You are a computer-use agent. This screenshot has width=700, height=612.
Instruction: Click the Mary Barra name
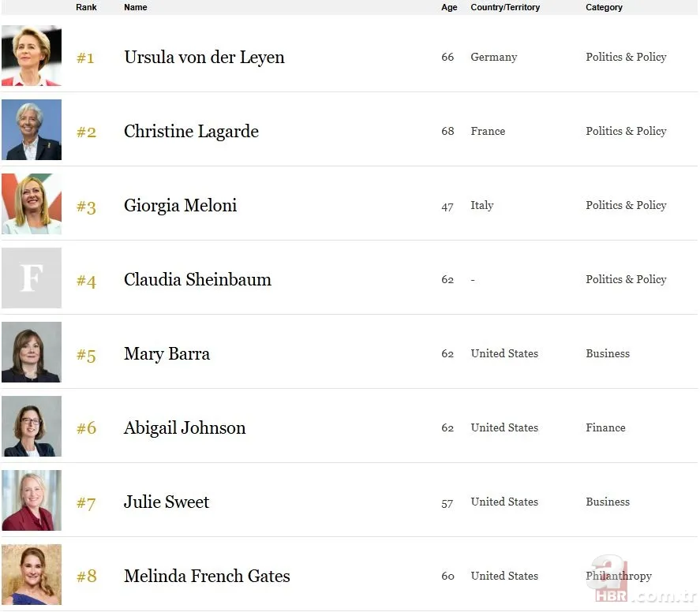point(167,354)
